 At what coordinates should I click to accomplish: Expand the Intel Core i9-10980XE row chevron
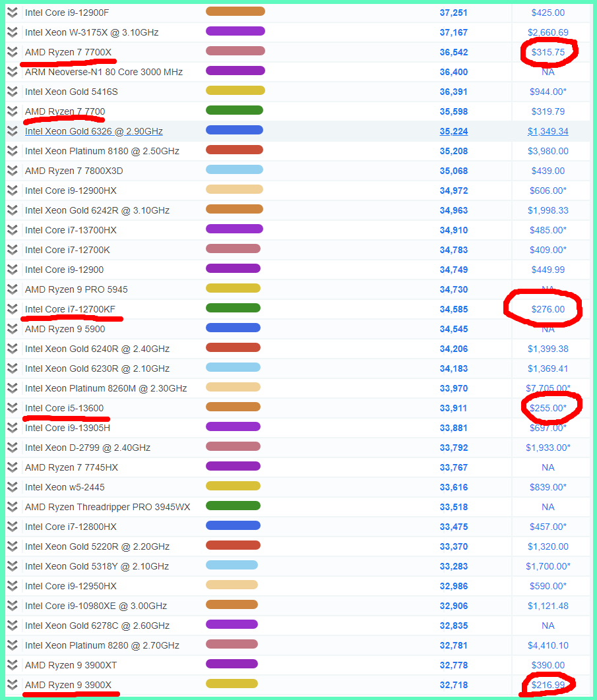click(x=13, y=606)
